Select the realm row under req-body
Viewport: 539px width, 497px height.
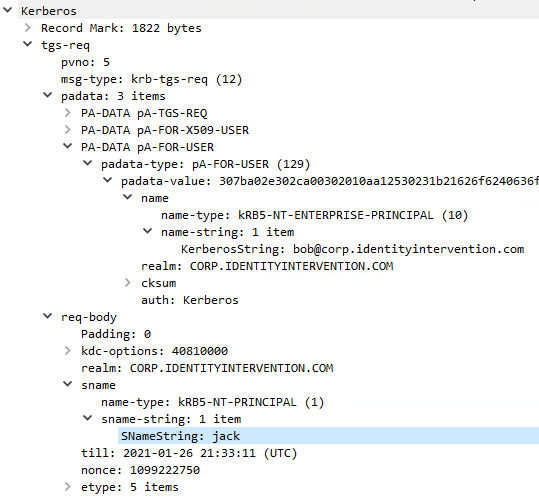point(207,368)
